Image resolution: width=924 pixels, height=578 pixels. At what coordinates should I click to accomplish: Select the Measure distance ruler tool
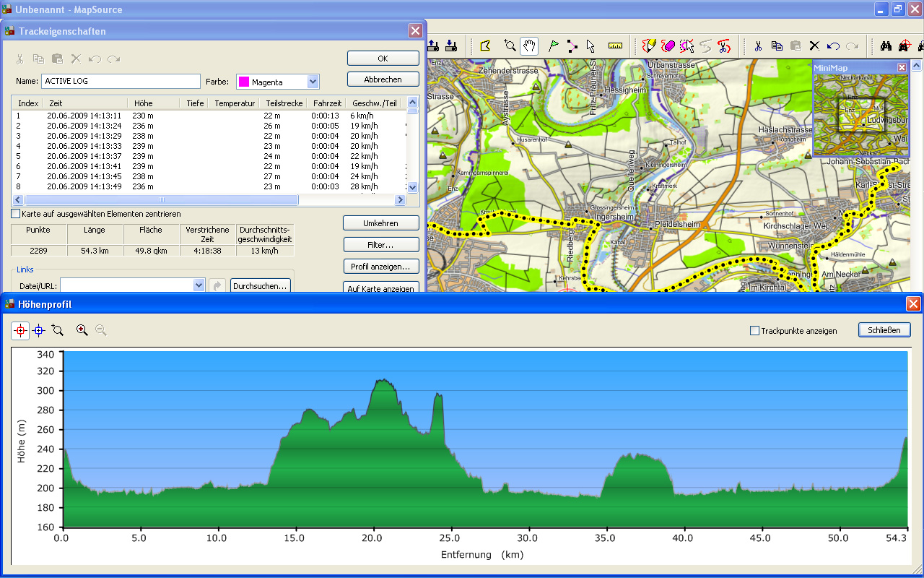[x=615, y=46]
